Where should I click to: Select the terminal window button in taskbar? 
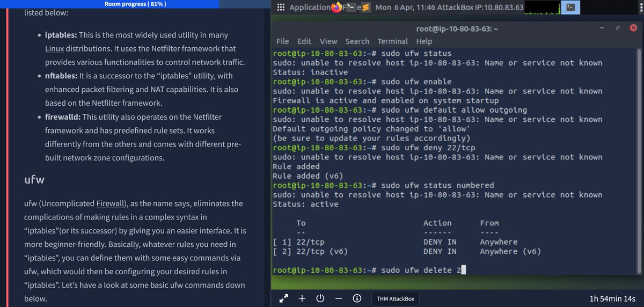pos(571,8)
